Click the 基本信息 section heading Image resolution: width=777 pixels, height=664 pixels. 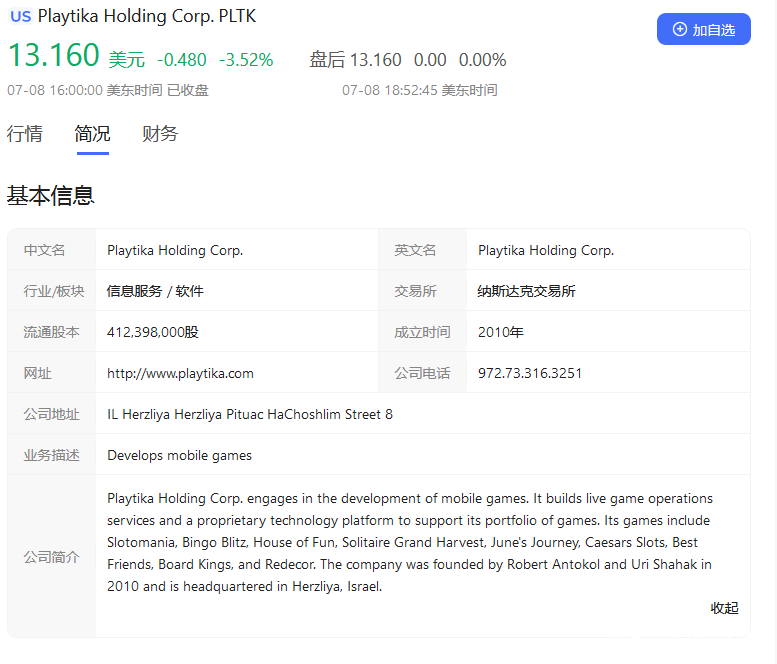click(x=50, y=196)
